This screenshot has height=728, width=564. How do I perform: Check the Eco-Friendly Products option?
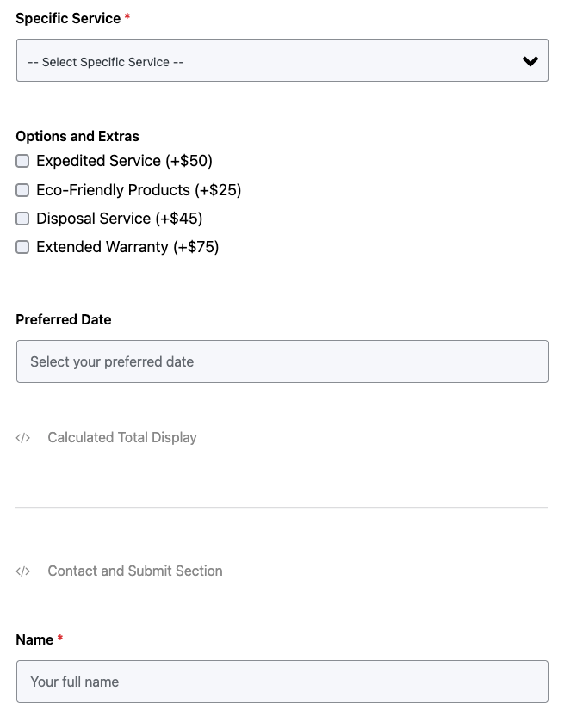coord(22,190)
